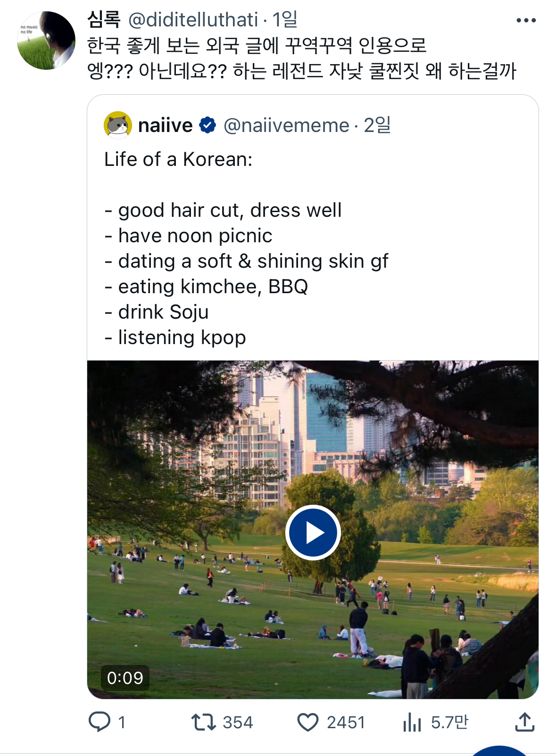
Task: Like the tweet with the heart icon
Action: click(308, 722)
